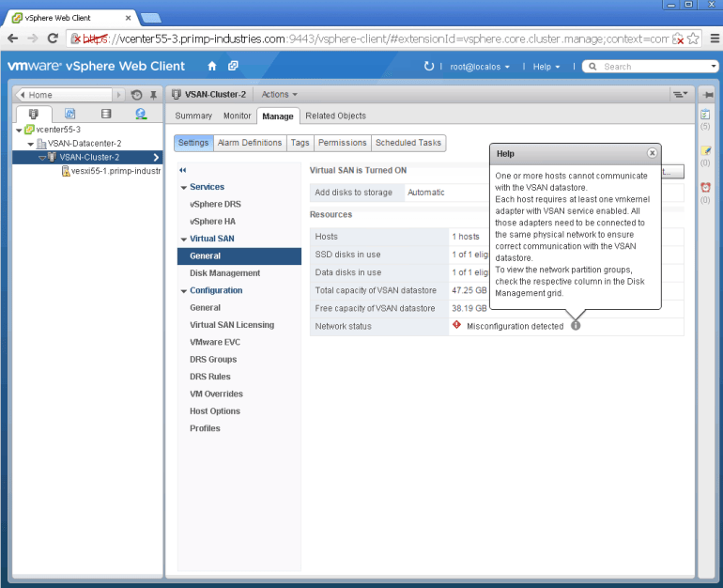Screen dimensions: 723x588
Task: Close the Help popup
Action: point(652,153)
